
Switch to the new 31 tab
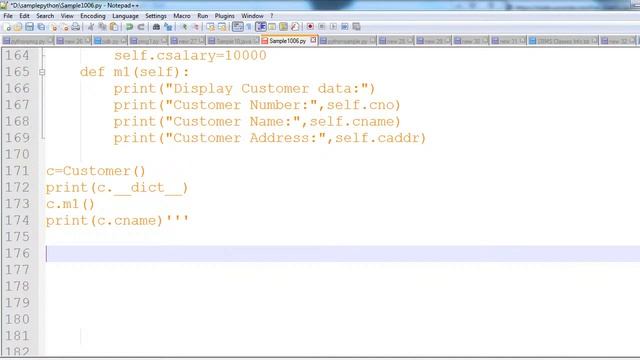coord(508,41)
